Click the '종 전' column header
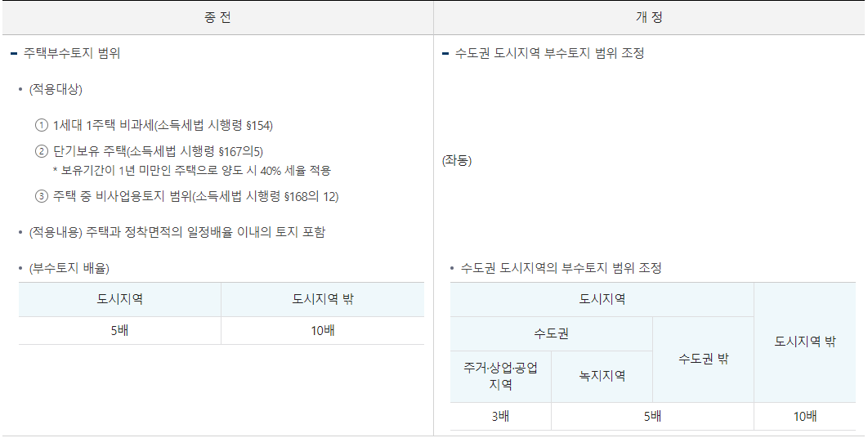Screen dimensions: 868x438 click(x=217, y=18)
